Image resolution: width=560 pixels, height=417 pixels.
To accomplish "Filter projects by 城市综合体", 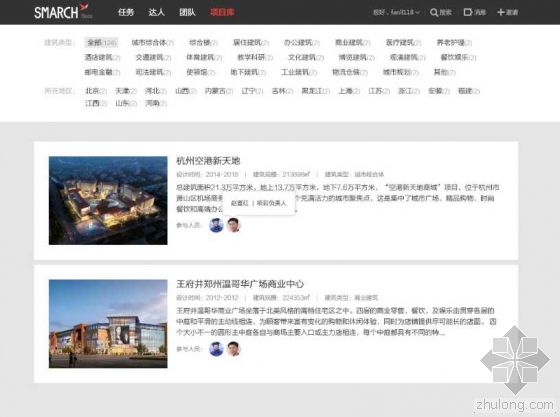I will [152, 42].
